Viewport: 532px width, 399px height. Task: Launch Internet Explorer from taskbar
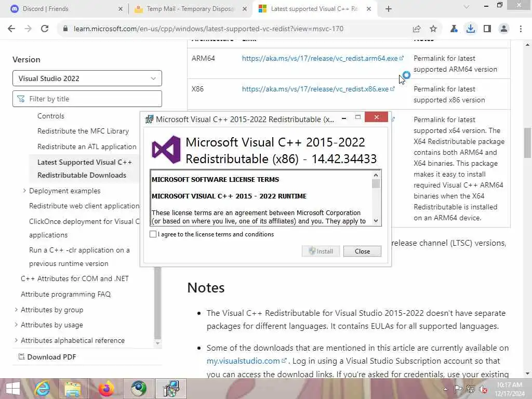[42, 389]
